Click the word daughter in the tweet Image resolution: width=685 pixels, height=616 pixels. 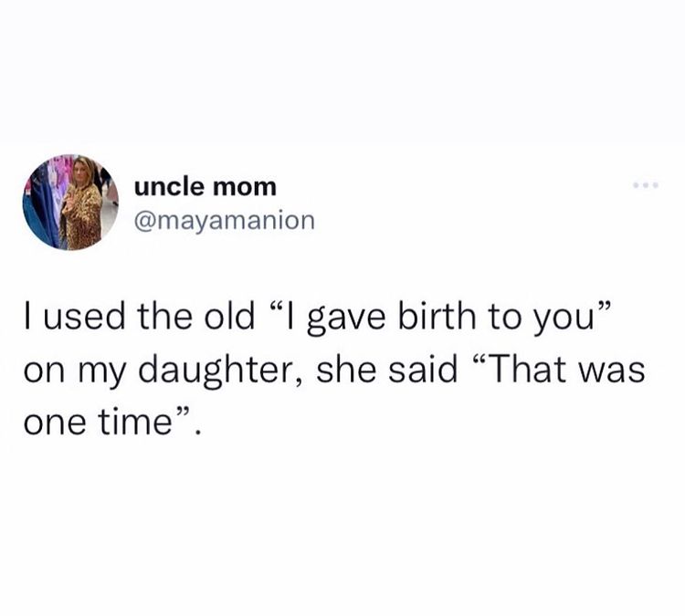point(215,371)
